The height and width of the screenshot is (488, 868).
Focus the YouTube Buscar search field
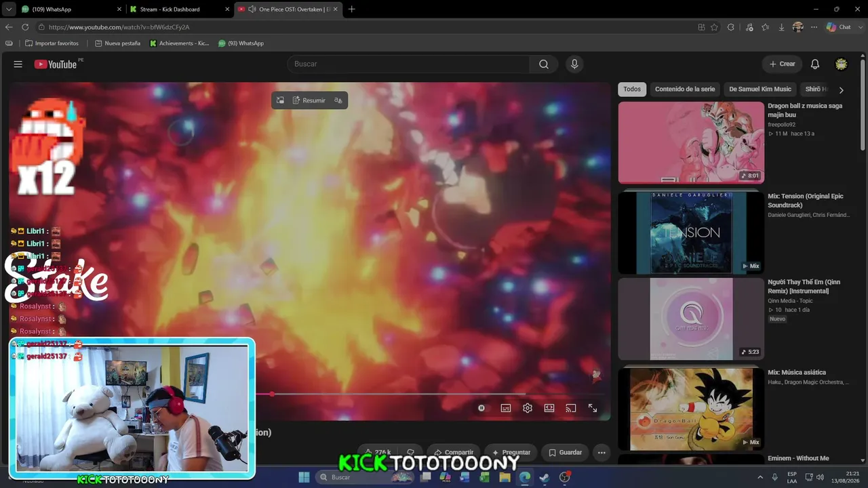coord(408,64)
